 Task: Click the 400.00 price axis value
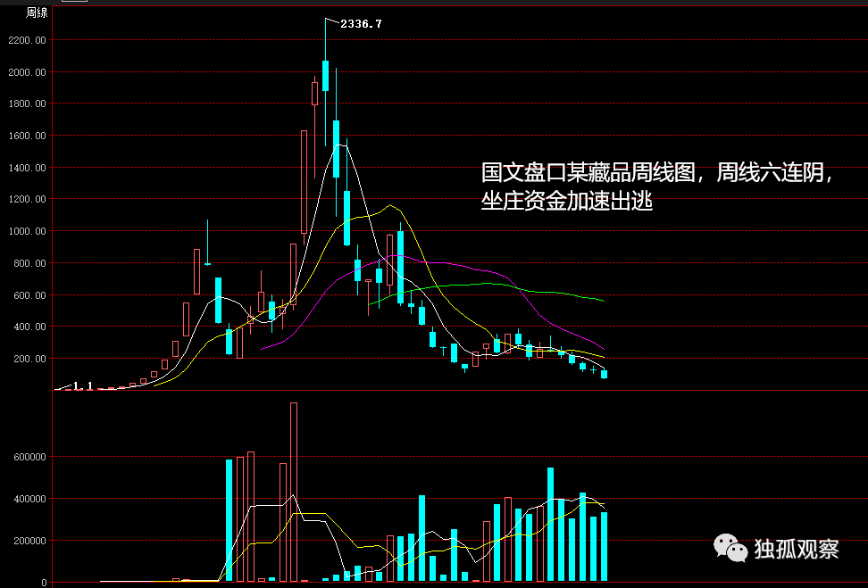(x=29, y=327)
